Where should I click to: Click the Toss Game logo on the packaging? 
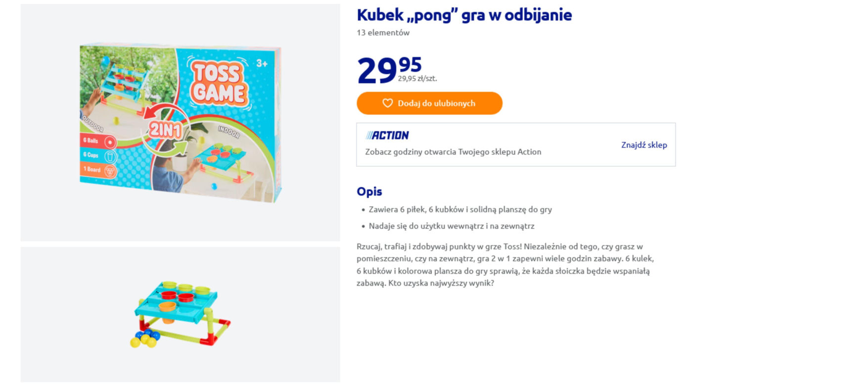pyautogui.click(x=218, y=83)
